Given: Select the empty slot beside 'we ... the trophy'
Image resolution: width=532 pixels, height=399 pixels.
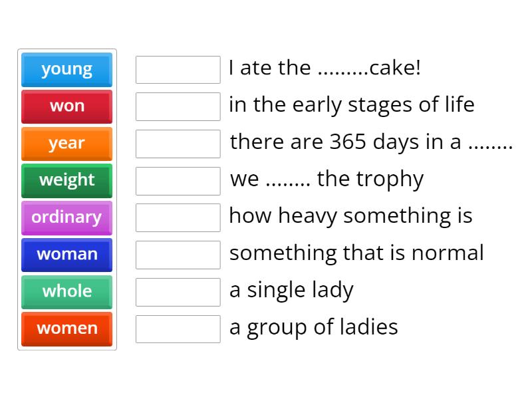Looking at the screenshot, I should pos(178,181).
